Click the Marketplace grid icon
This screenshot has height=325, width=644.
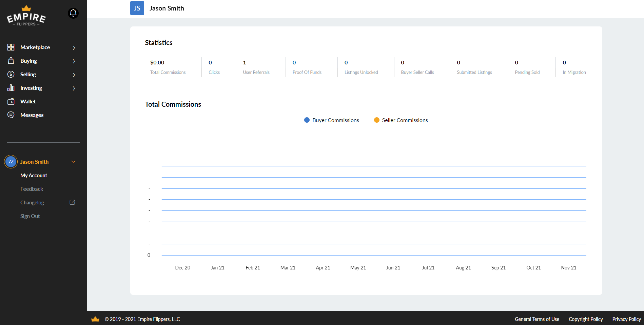coord(11,47)
